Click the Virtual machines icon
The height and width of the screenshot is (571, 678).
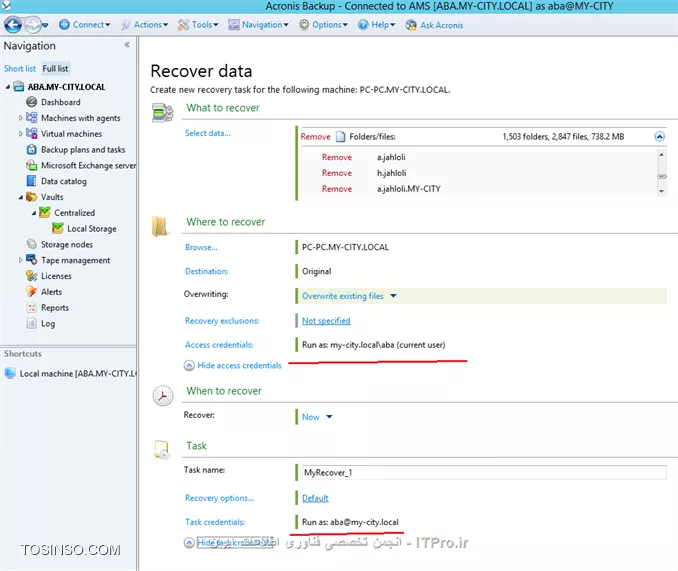[x=32, y=134]
